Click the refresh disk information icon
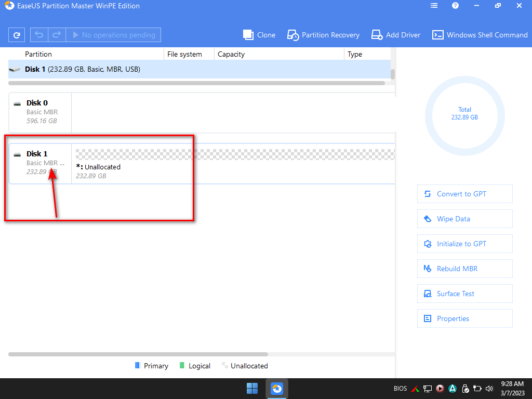The height and width of the screenshot is (399, 532). (16, 35)
